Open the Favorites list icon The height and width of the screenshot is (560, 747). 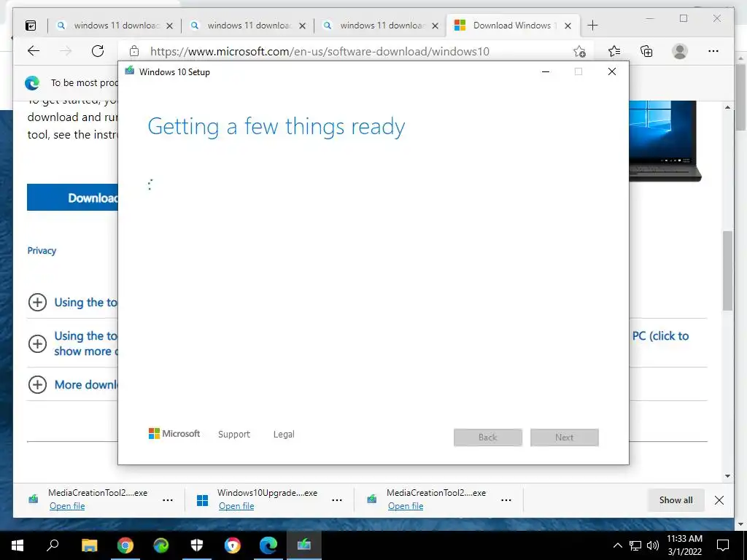614,51
